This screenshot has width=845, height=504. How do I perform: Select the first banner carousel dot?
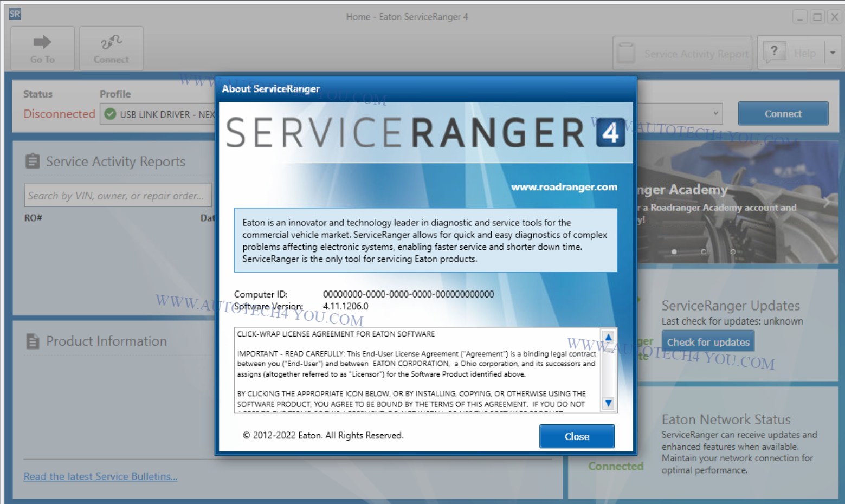pos(674,251)
